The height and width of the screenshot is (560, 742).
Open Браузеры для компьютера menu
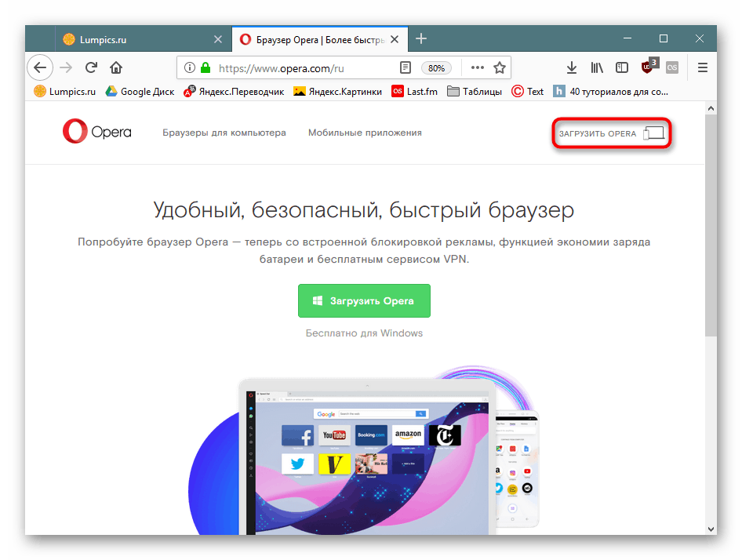pyautogui.click(x=224, y=133)
